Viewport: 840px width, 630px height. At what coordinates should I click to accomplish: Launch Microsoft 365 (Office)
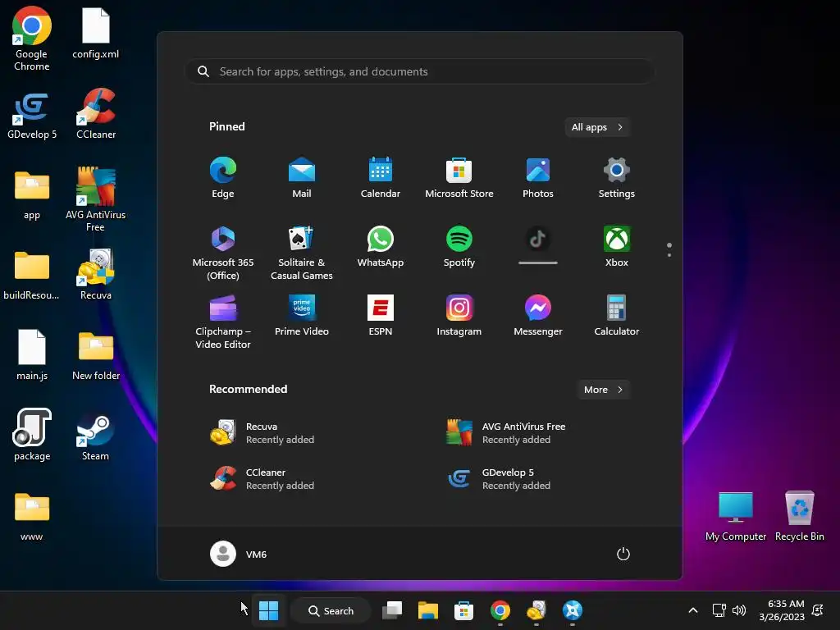click(x=223, y=253)
